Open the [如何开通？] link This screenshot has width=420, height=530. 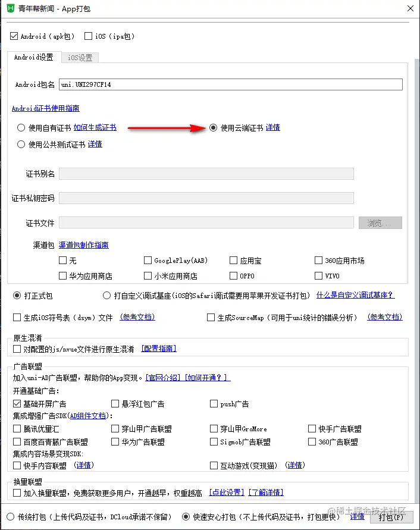pos(208,378)
